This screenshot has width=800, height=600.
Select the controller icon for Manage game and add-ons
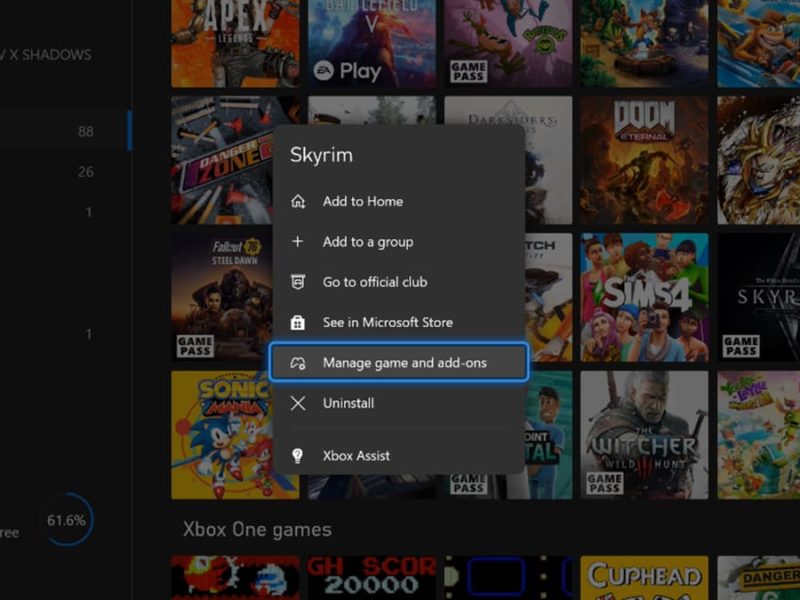tap(297, 362)
